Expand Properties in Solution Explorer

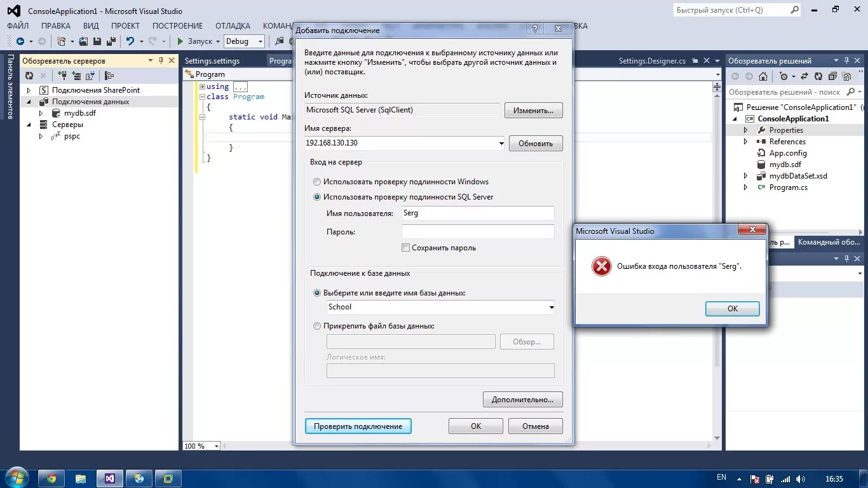click(x=746, y=130)
